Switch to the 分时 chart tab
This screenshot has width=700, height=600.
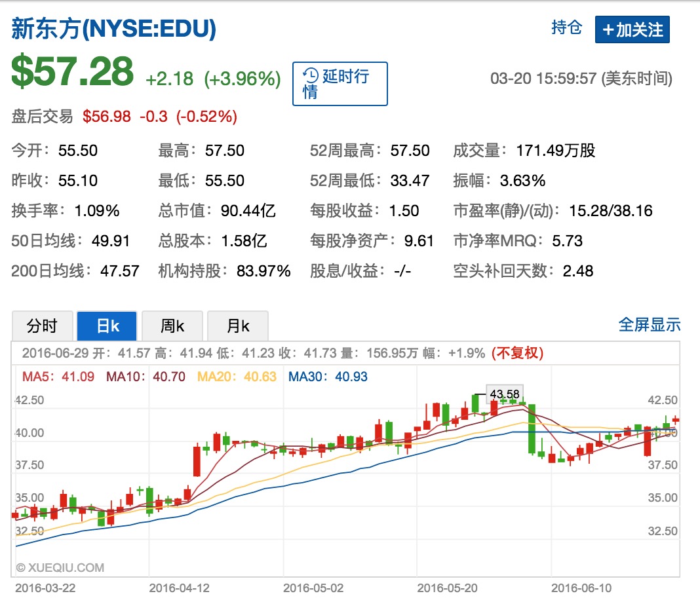[x=41, y=326]
